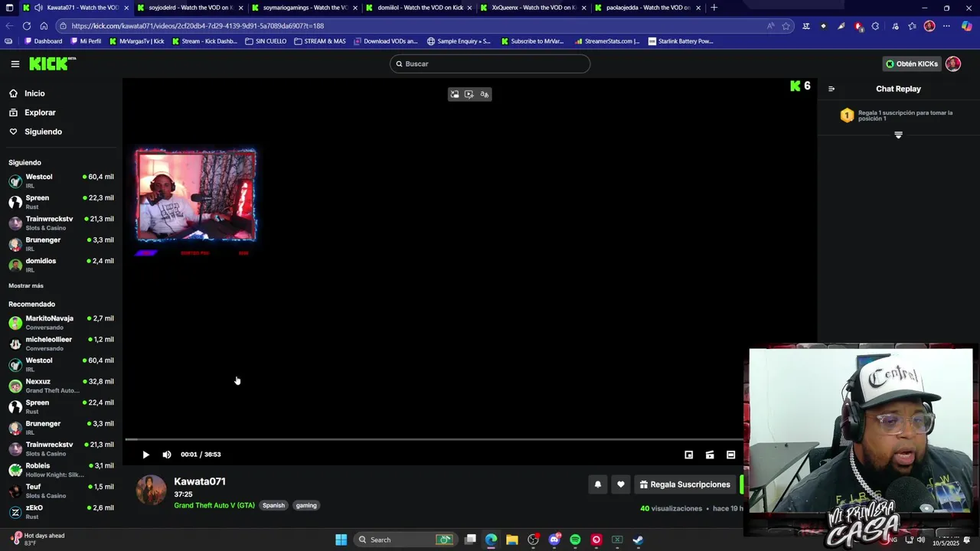980x551 pixels.
Task: Open File Explorer from taskbar
Action: pyautogui.click(x=512, y=540)
